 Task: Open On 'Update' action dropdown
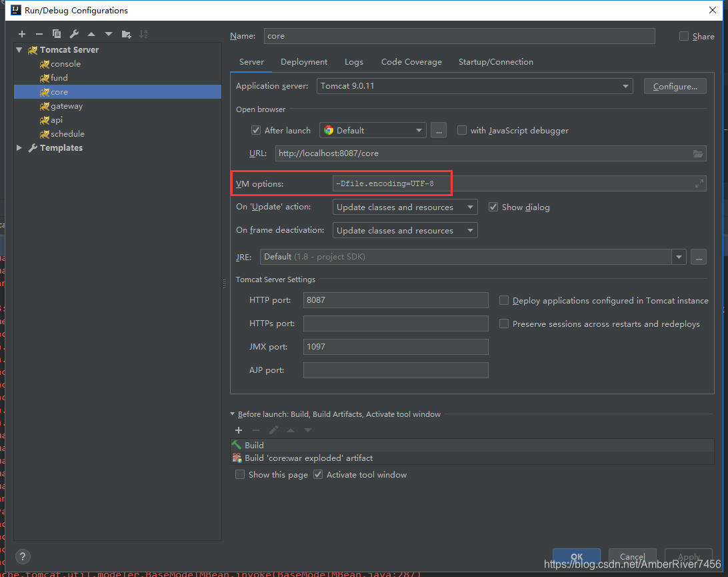[x=405, y=207]
